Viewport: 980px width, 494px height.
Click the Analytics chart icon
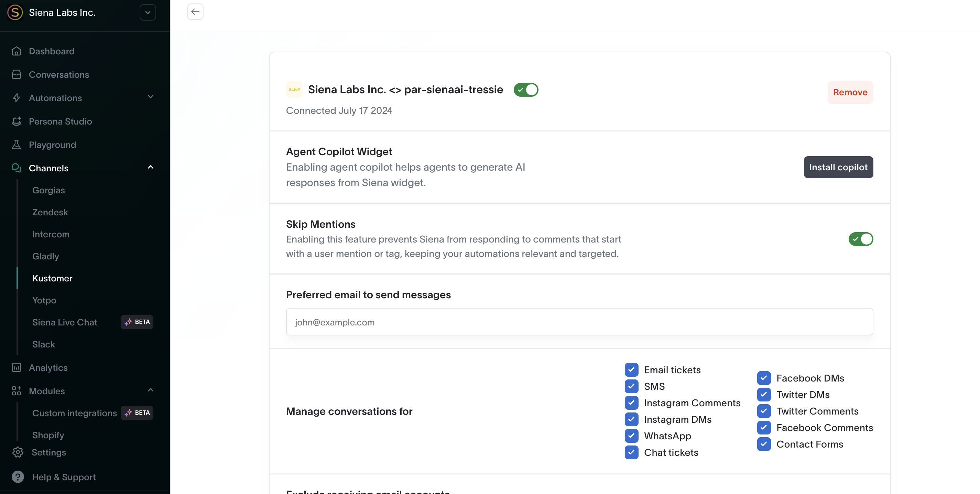point(17,367)
